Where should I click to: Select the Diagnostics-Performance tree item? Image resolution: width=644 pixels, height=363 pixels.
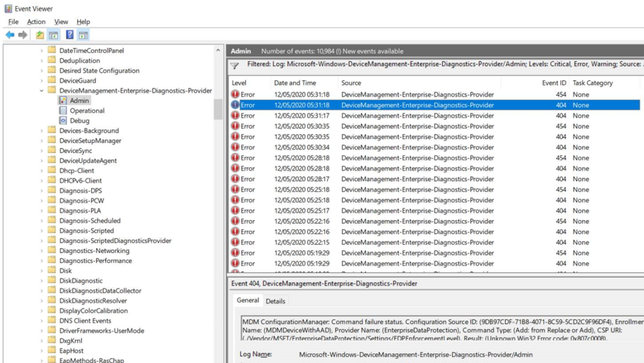coord(96,260)
